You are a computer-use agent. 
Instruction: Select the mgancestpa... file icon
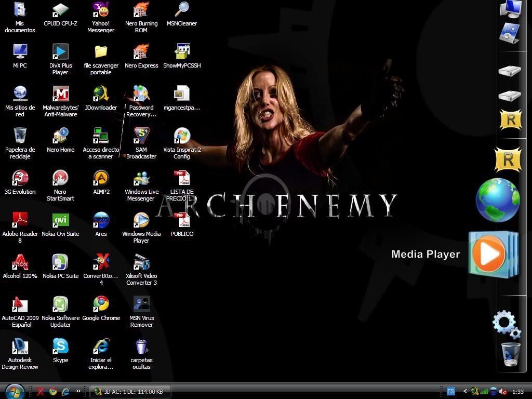(x=181, y=98)
